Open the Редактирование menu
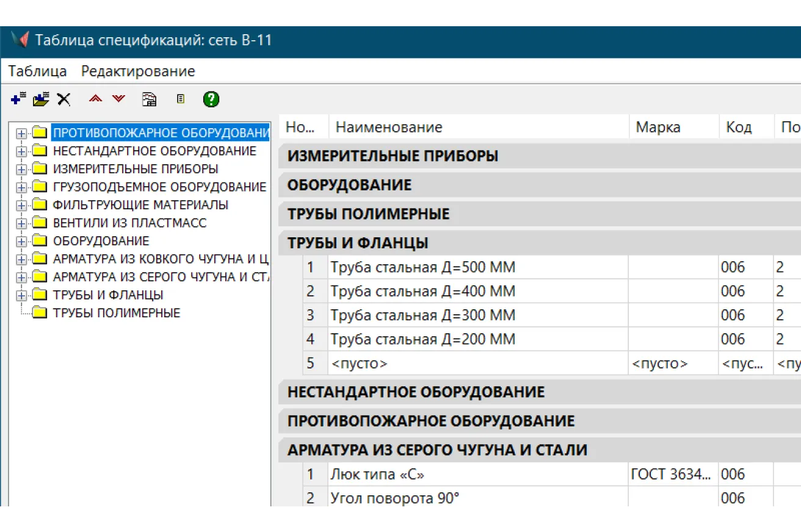Screen dimensions: 801x532 pos(138,71)
